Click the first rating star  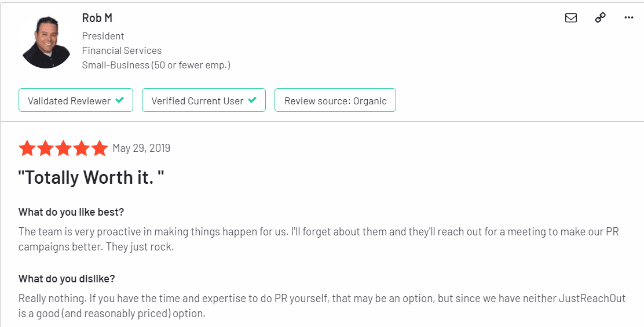click(27, 148)
